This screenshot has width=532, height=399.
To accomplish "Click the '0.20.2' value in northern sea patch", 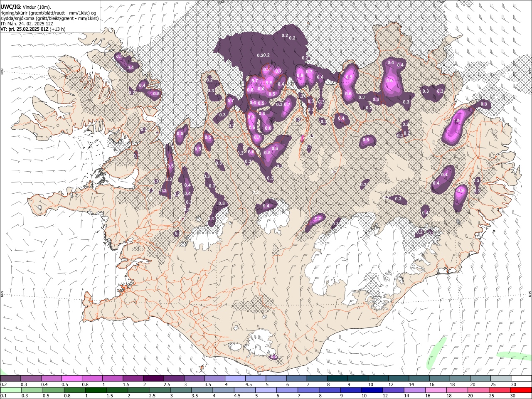I will coord(264,55).
